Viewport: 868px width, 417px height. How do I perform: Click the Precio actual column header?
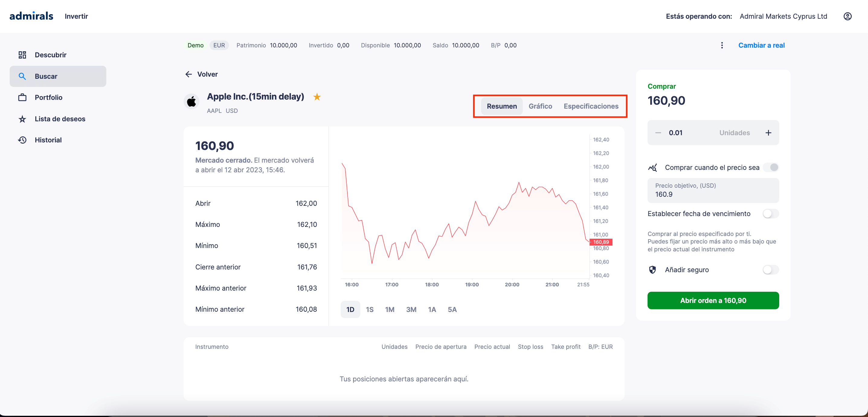point(492,347)
